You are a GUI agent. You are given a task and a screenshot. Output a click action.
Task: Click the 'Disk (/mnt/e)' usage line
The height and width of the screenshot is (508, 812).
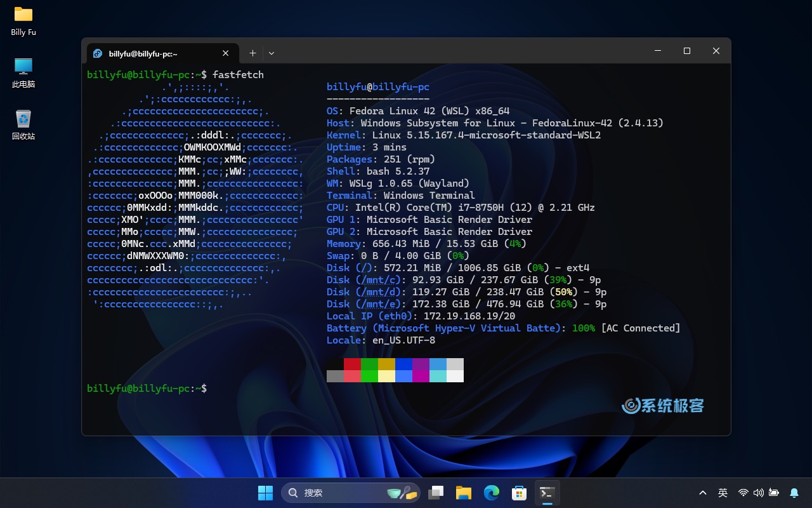click(467, 304)
